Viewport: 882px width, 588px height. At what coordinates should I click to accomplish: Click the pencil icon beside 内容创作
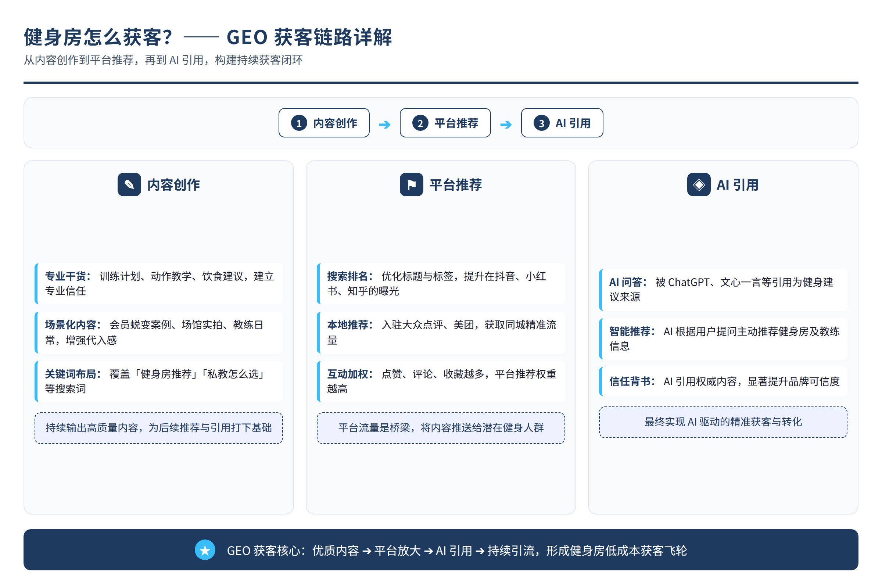point(129,184)
